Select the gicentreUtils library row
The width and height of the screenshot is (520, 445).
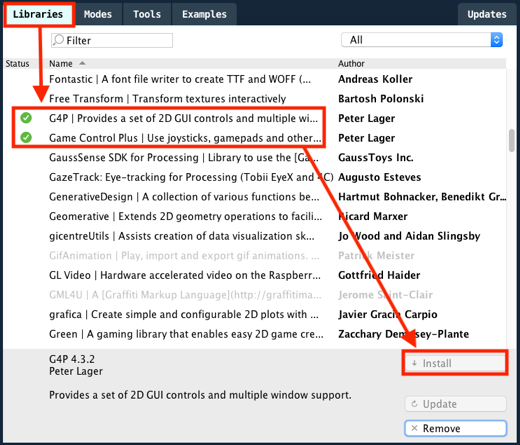pos(255,236)
